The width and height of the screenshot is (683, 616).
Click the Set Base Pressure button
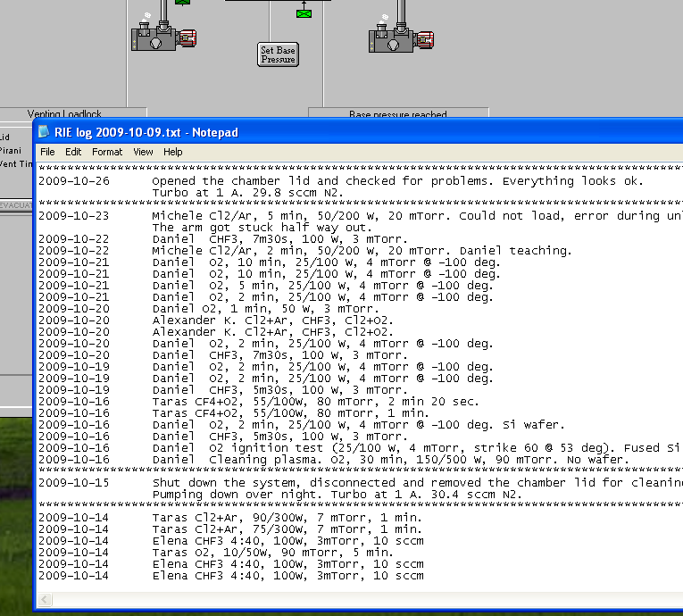pos(278,54)
